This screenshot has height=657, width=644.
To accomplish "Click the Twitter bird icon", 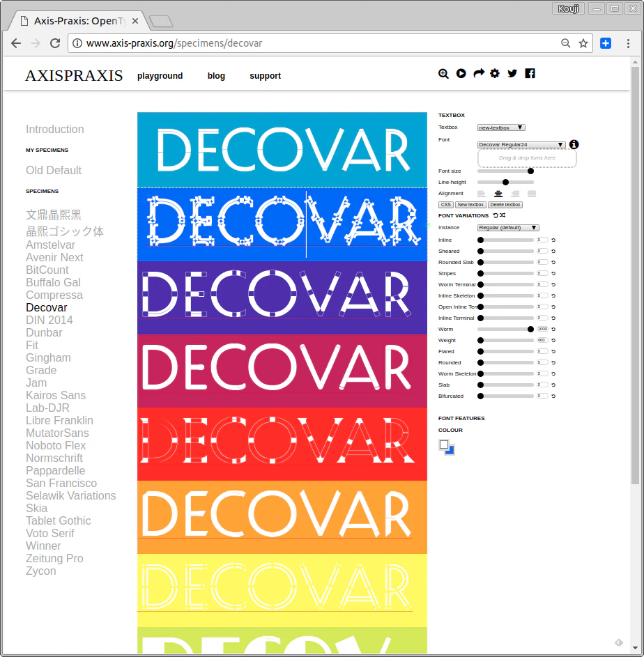I will pos(512,74).
